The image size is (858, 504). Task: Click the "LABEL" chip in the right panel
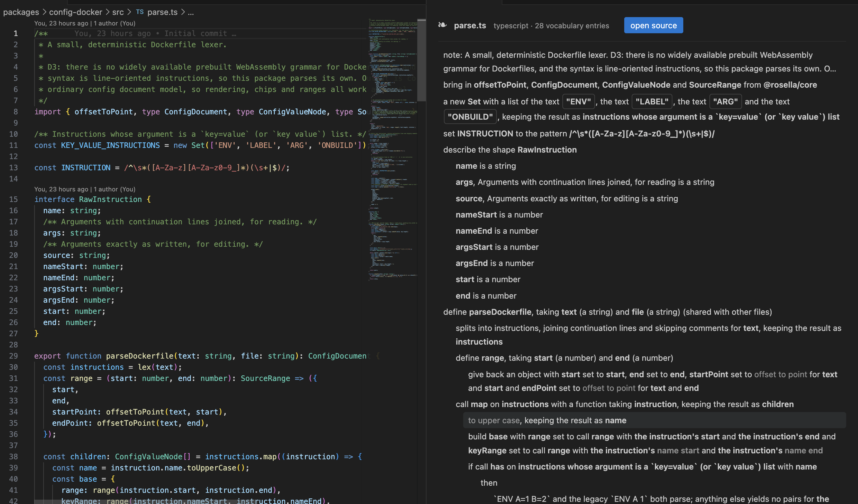tap(652, 101)
